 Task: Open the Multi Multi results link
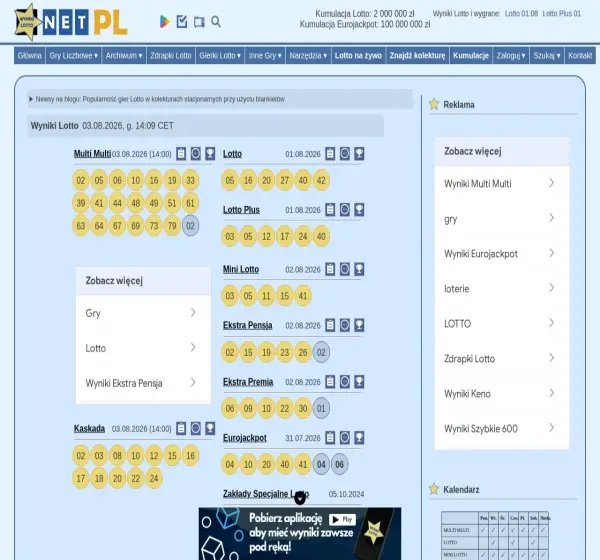coord(92,154)
